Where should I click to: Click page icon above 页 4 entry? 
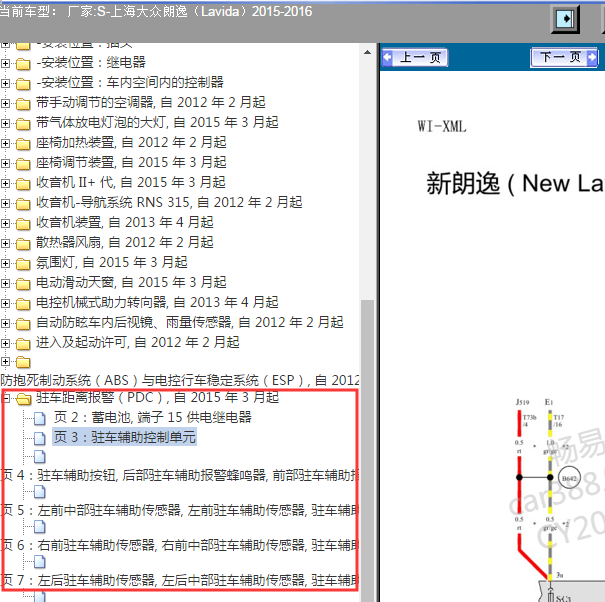(x=39, y=457)
